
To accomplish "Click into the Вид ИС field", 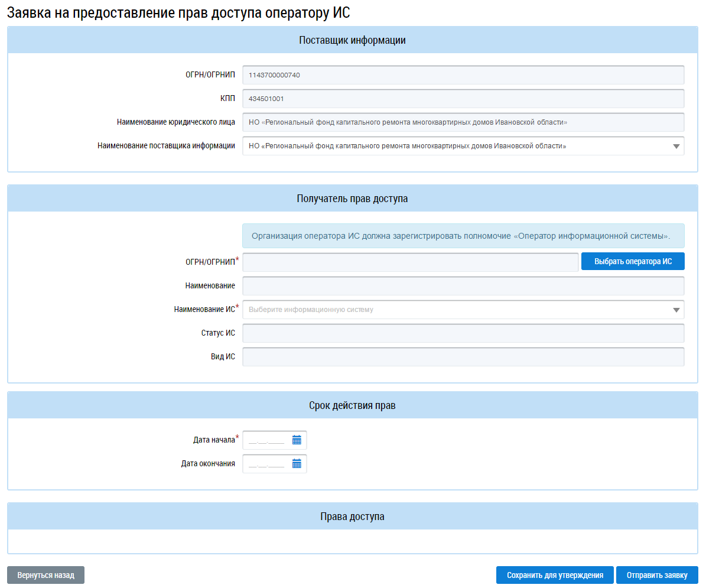I will click(x=463, y=357).
